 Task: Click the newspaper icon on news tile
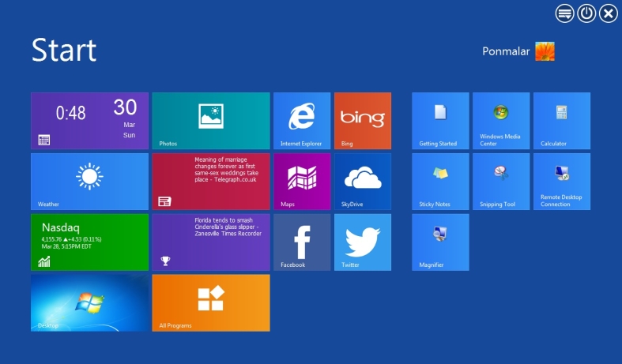pyautogui.click(x=164, y=201)
